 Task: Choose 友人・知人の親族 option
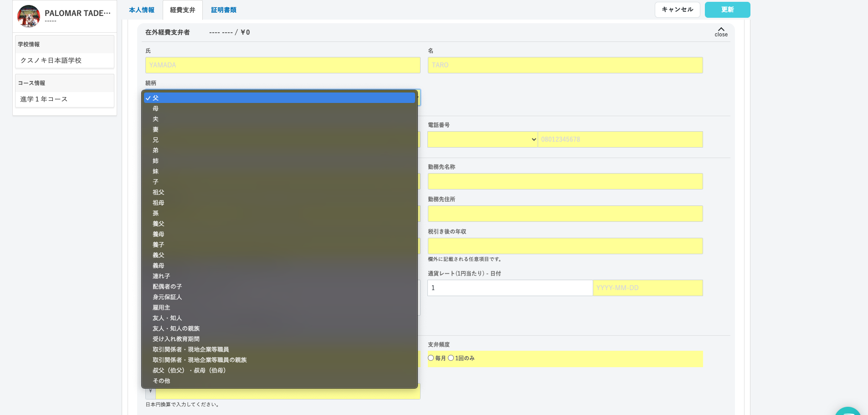click(x=279, y=328)
